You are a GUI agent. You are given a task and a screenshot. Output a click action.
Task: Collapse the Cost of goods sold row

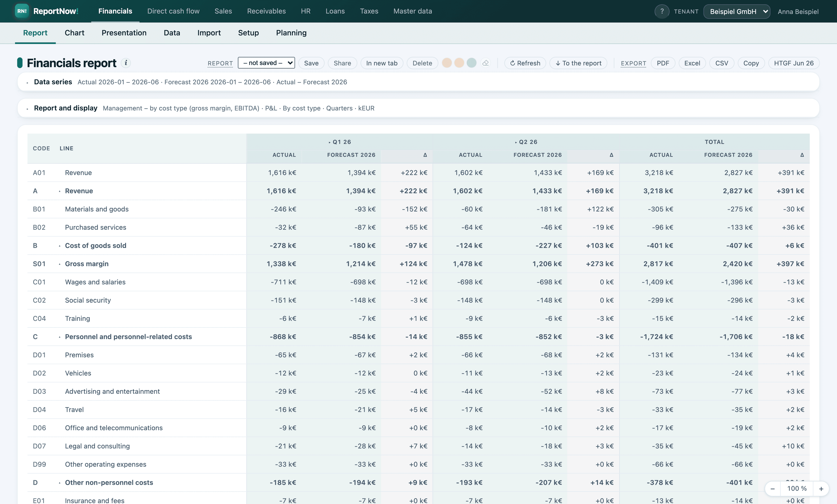(x=60, y=246)
